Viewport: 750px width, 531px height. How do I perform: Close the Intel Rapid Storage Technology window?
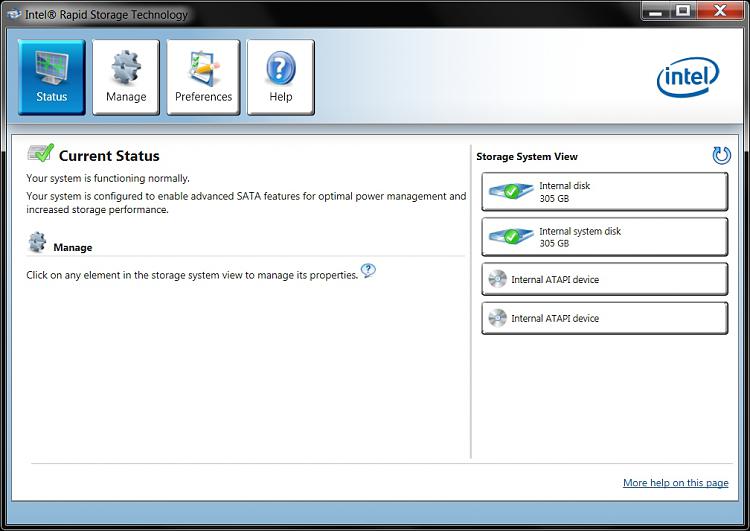point(720,11)
